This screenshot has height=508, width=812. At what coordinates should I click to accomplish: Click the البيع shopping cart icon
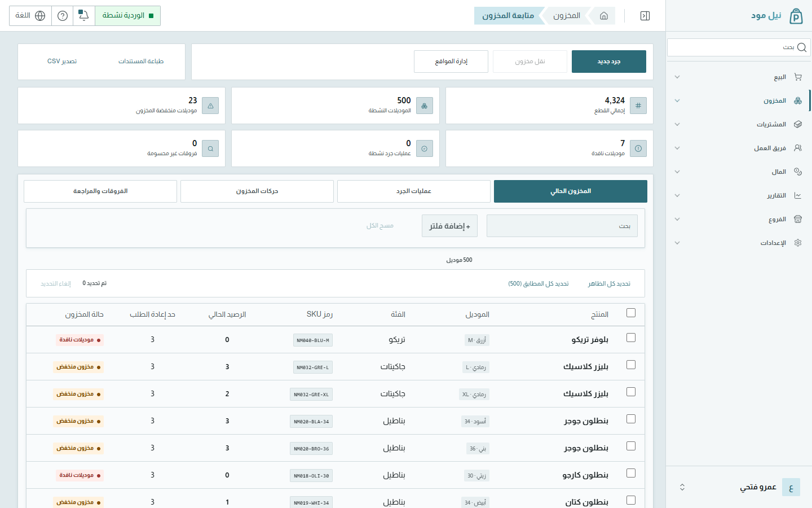coord(798,77)
